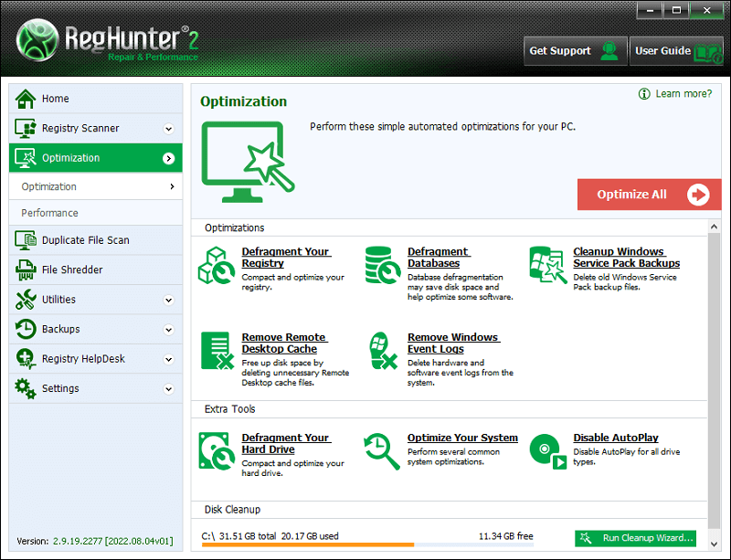Click the Remove Remote Desktop Cache icon
The image size is (731, 560).
[217, 351]
